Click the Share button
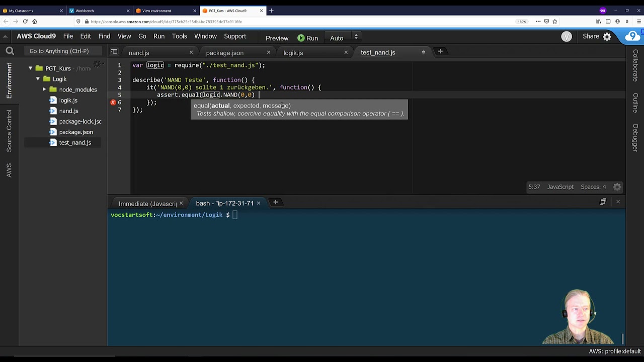This screenshot has height=362, width=644. pos(591,36)
